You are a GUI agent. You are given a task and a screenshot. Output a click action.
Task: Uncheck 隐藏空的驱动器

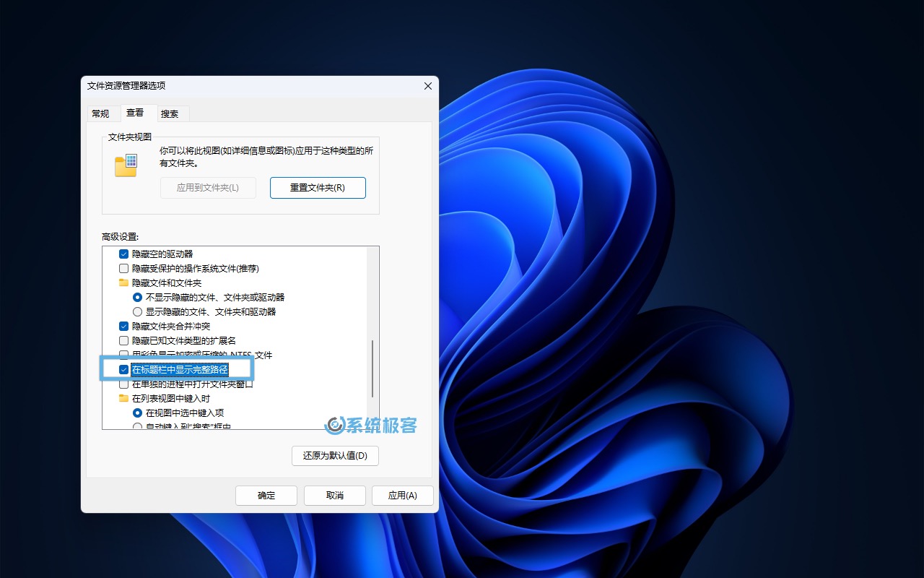[x=123, y=254]
